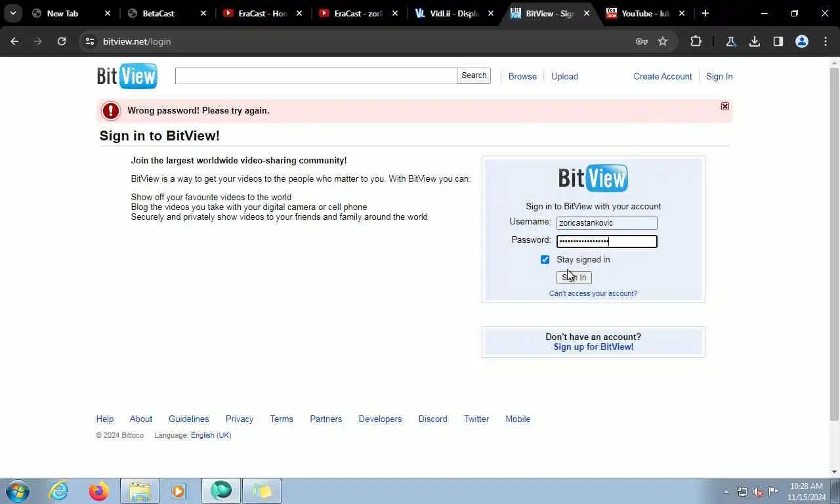Image resolution: width=840 pixels, height=504 pixels.
Task: Switch to the YouTube tab
Action: 646,13
